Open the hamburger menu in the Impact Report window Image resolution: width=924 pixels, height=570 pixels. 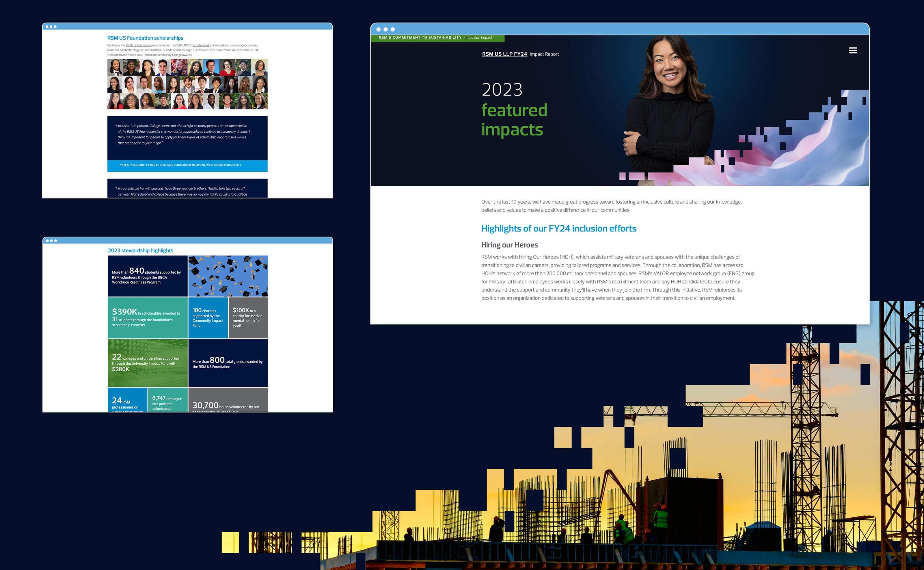coord(853,51)
